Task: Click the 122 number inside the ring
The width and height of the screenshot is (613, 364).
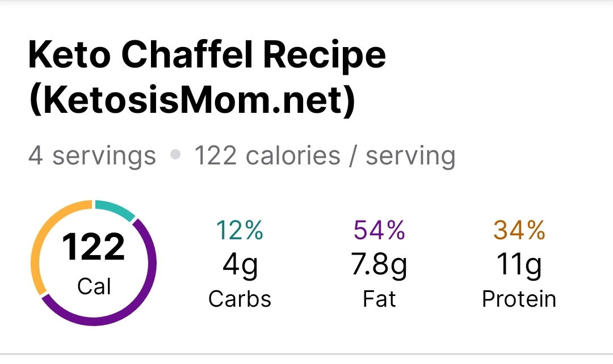Action: point(93,247)
